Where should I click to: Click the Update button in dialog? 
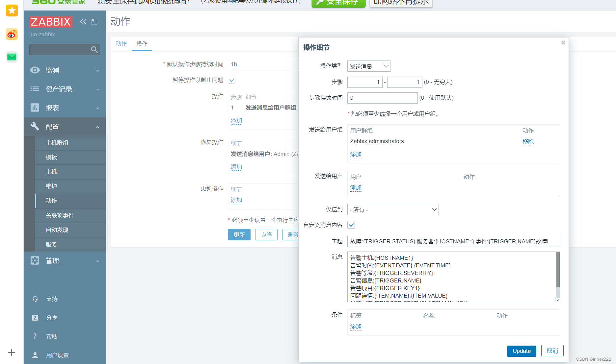[522, 351]
